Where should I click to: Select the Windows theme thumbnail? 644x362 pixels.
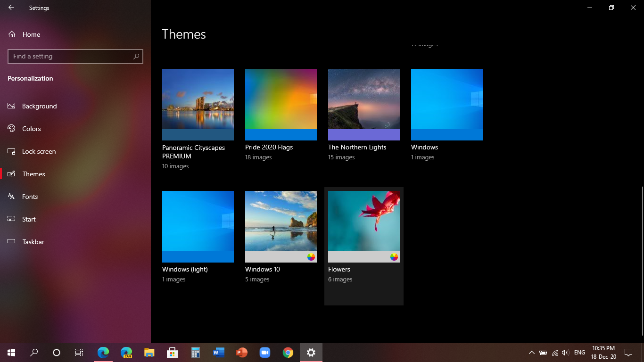447,105
